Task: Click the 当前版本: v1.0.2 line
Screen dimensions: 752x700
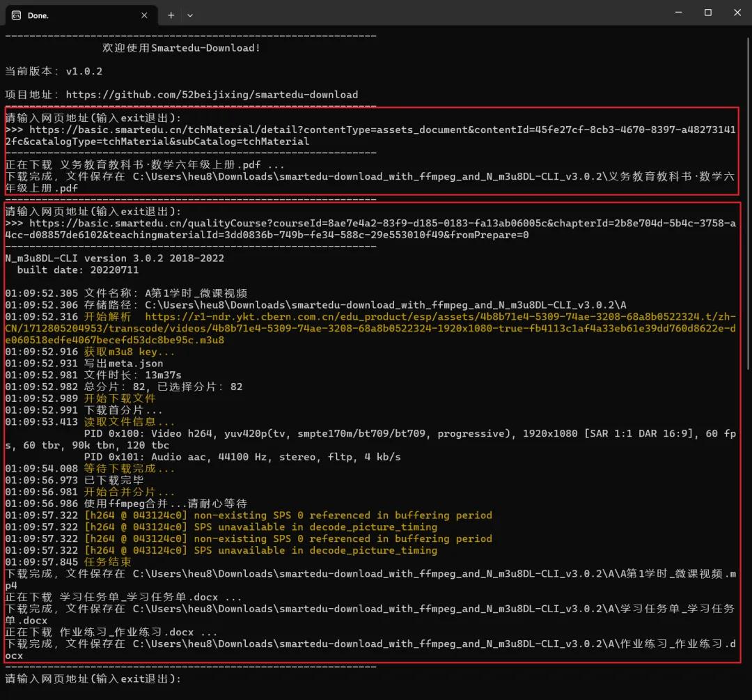Action: coord(54,72)
